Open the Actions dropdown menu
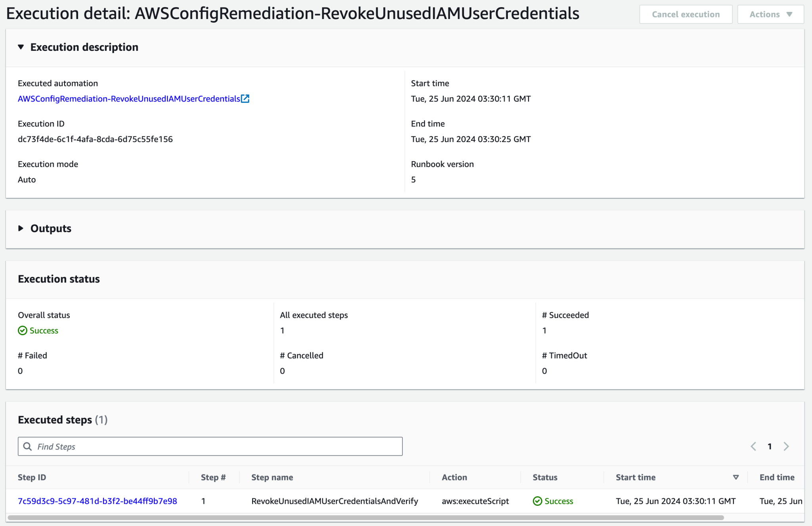 (x=770, y=14)
